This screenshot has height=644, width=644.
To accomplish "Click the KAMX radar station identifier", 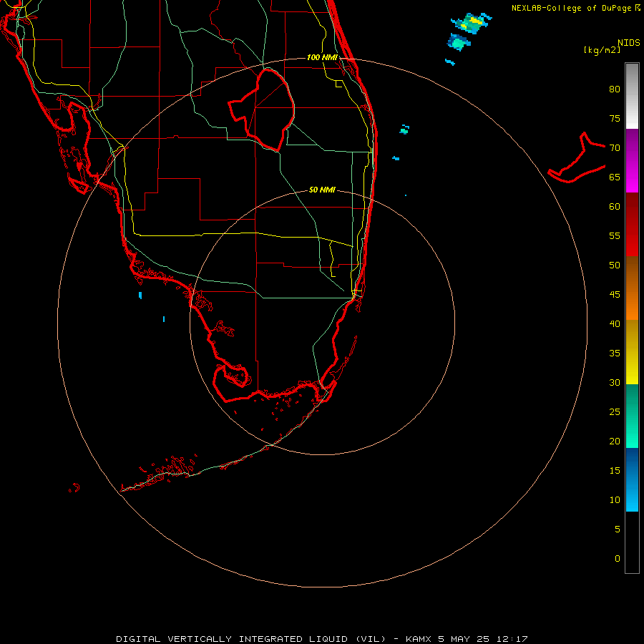I will (418, 639).
